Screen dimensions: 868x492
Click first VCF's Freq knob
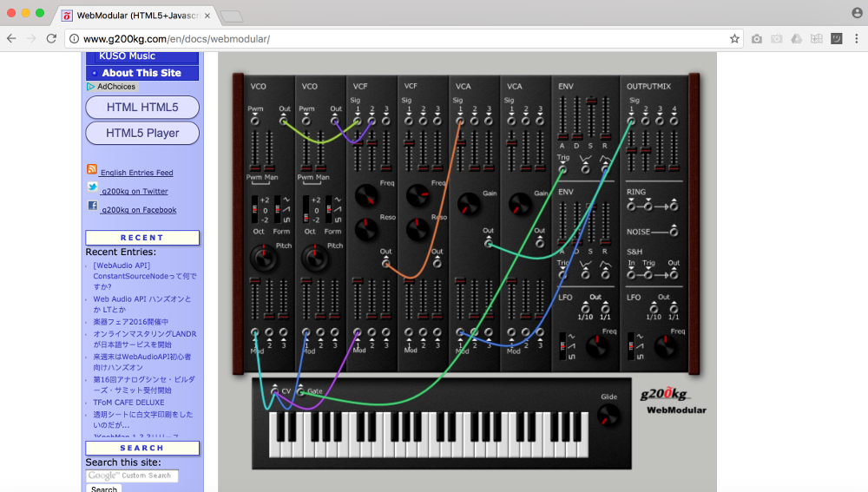point(366,195)
